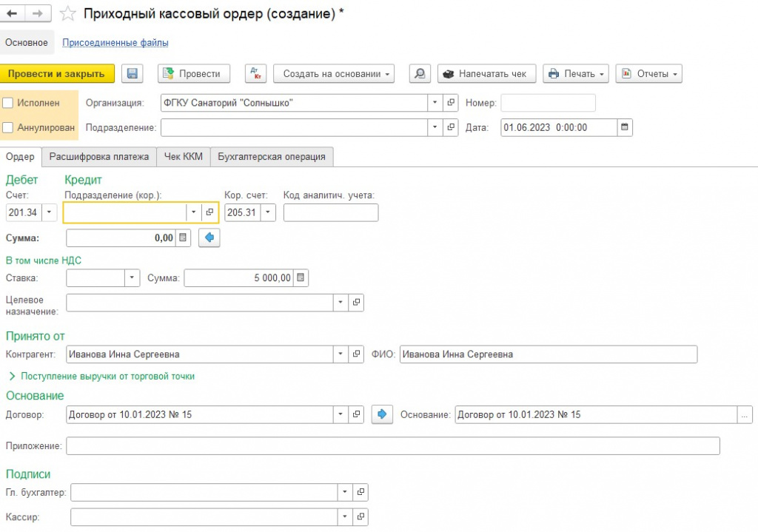Open calculator for the НДС Сумма field
758x532 pixels.
(301, 277)
